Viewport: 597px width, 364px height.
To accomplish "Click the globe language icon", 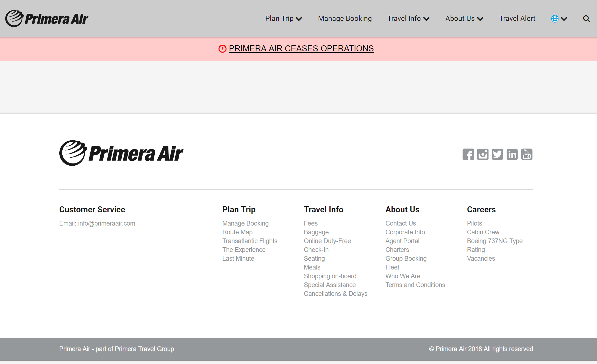I will coord(555,19).
